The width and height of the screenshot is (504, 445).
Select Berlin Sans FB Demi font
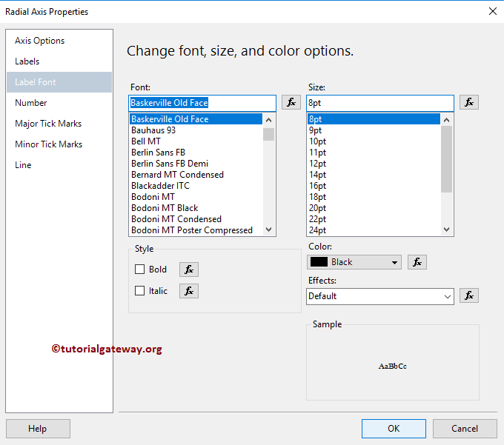click(196, 164)
